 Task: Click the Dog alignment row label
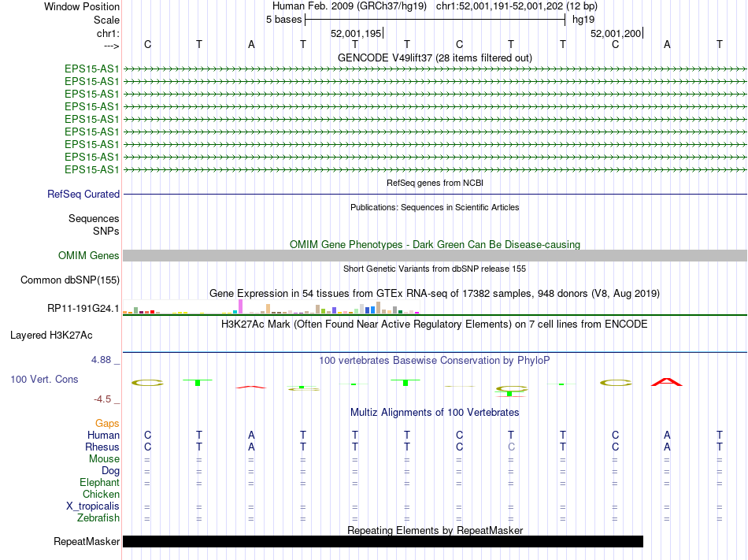(110, 471)
